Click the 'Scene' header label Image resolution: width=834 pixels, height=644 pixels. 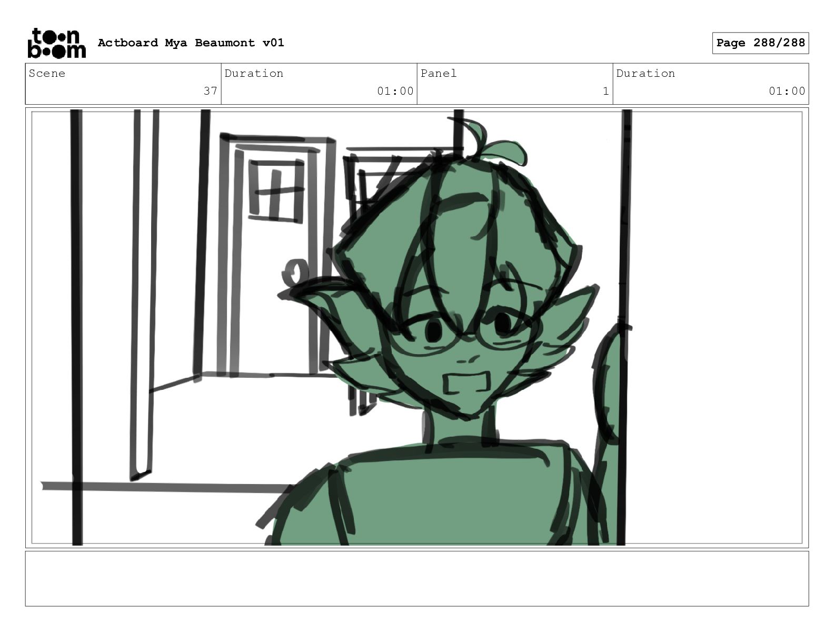coord(47,73)
